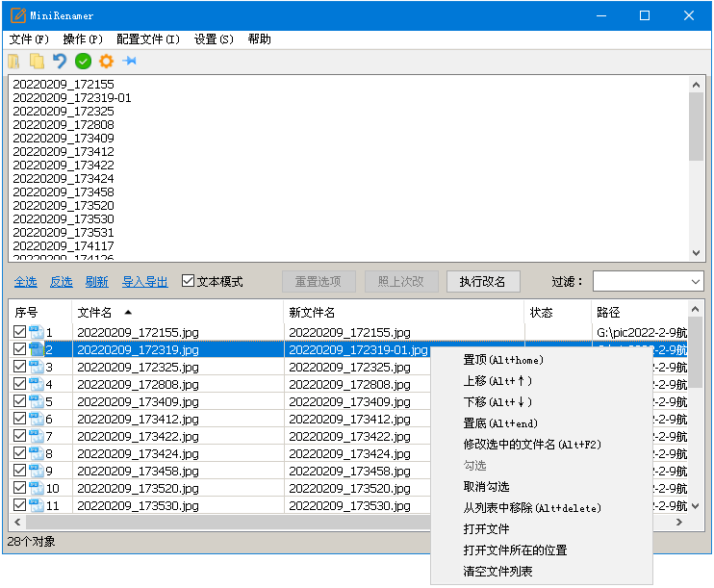The image size is (714, 588).
Task: Click the add folder toolbar icon
Action: click(37, 62)
